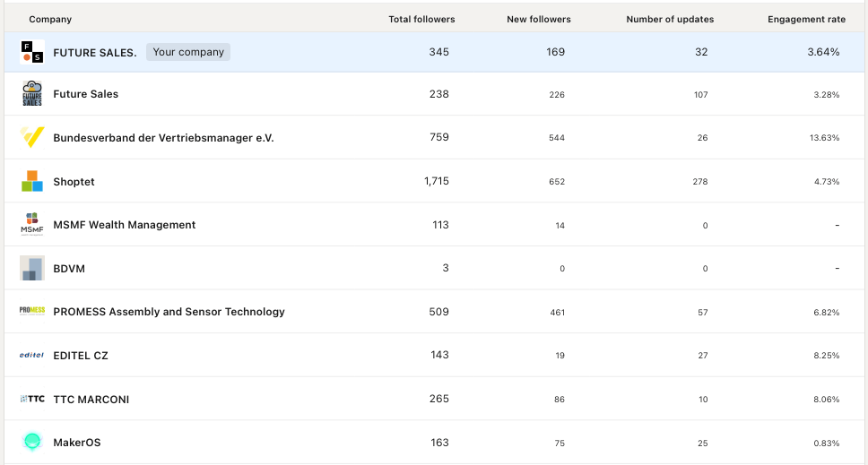Click the Total followers column header
868x465 pixels.
pyautogui.click(x=421, y=20)
